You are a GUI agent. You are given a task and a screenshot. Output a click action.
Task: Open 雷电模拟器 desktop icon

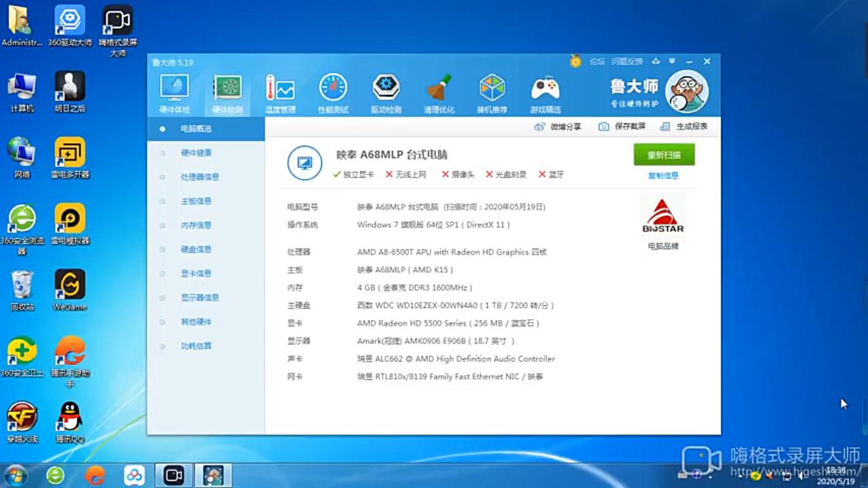70,224
